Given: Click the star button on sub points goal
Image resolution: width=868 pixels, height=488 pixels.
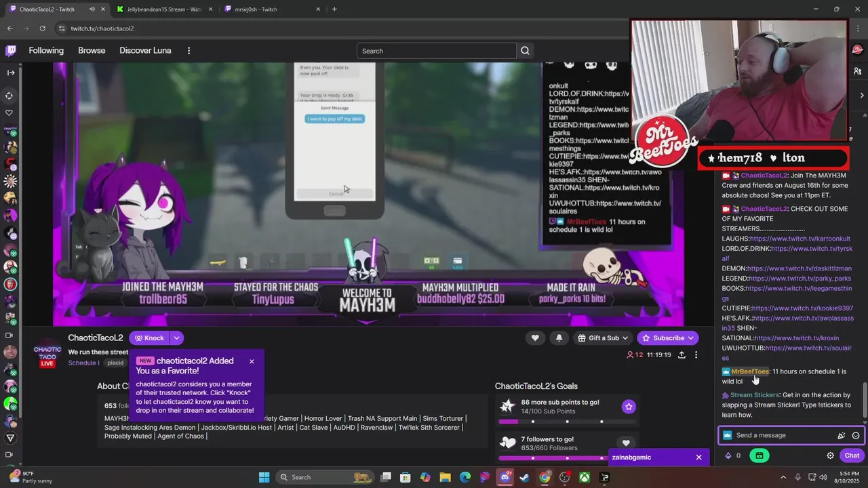Looking at the screenshot, I should click(x=629, y=407).
